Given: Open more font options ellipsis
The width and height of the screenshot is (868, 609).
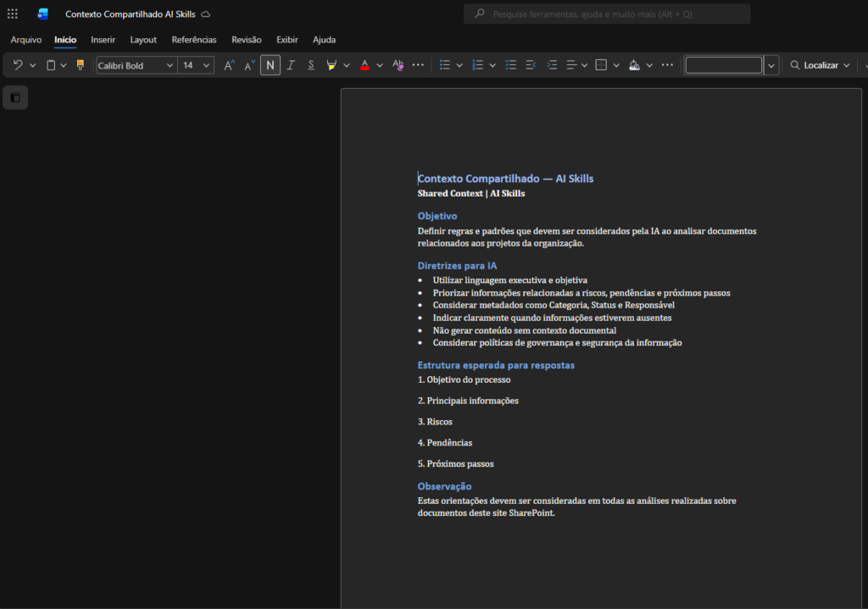Looking at the screenshot, I should click(419, 65).
